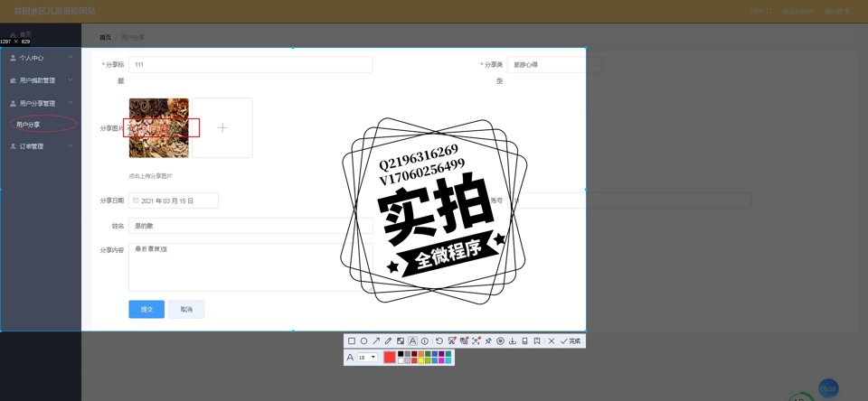Undo the last annotation
The image size is (868, 401).
tap(439, 341)
